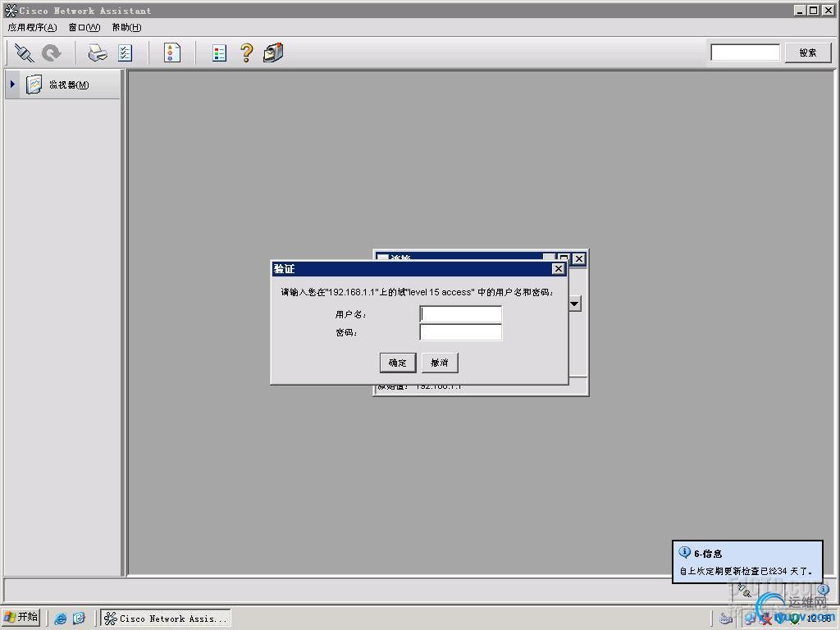Image resolution: width=840 pixels, height=630 pixels.
Task: Click the Print icon in toolbar
Action: pyautogui.click(x=97, y=52)
